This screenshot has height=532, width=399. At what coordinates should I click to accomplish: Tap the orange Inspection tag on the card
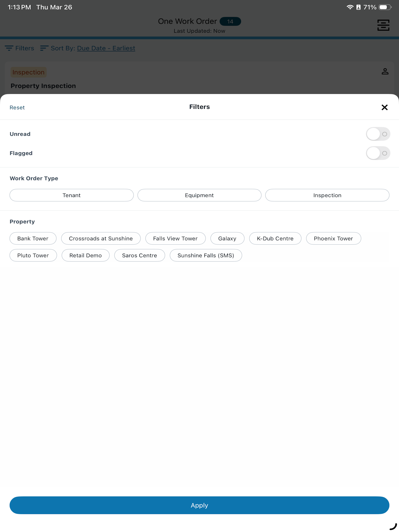(28, 72)
